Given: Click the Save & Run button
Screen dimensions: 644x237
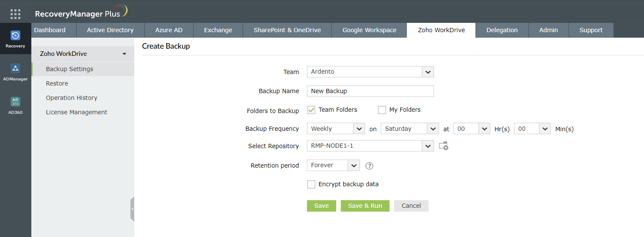Looking at the screenshot, I should (x=365, y=206).
